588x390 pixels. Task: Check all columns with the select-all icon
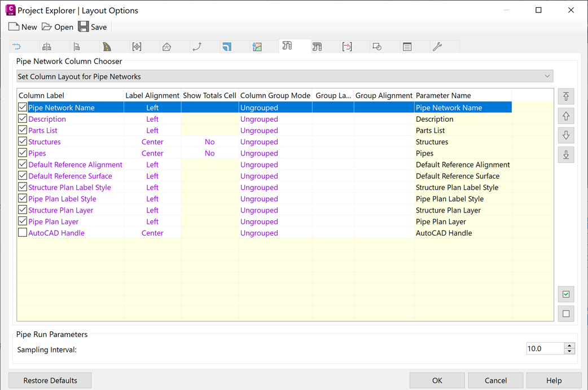tap(566, 294)
